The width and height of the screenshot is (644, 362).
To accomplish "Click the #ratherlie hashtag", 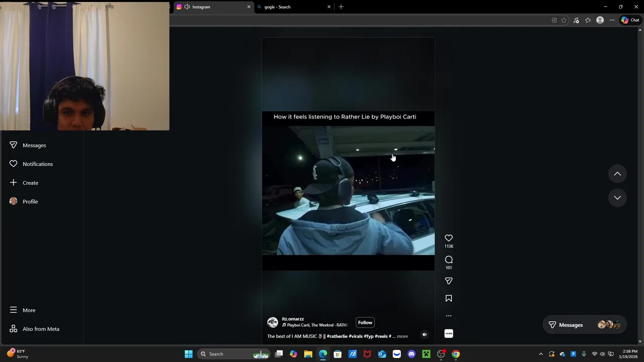I will point(337,336).
